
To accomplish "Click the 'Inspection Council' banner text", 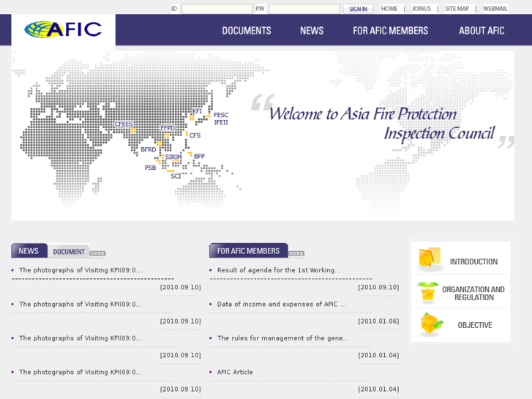I will [439, 133].
